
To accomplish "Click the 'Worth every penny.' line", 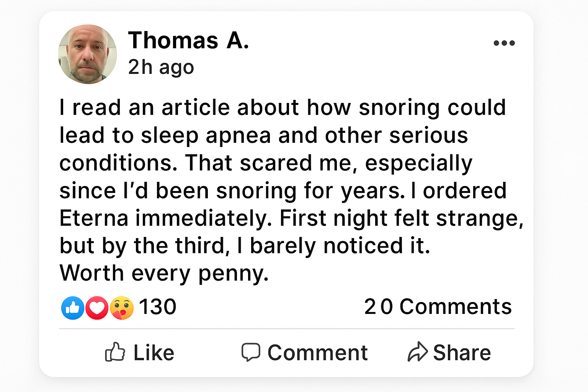I will pyautogui.click(x=164, y=274).
